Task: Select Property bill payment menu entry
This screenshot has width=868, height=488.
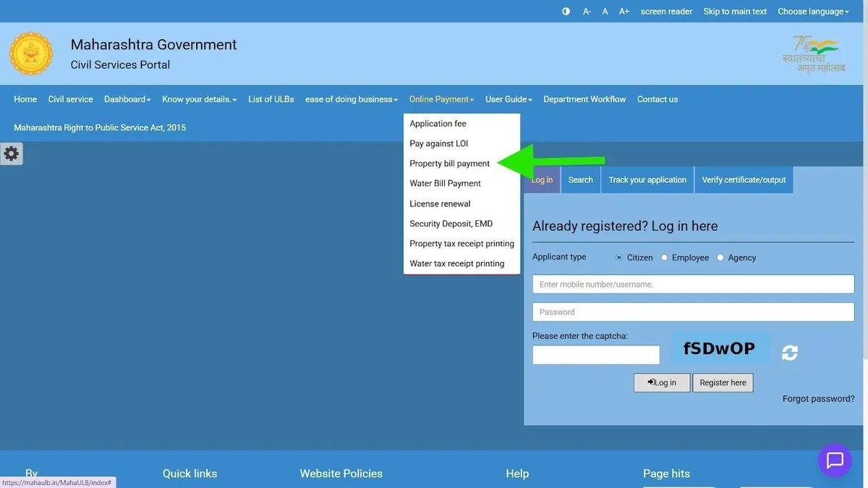Action: coord(449,163)
